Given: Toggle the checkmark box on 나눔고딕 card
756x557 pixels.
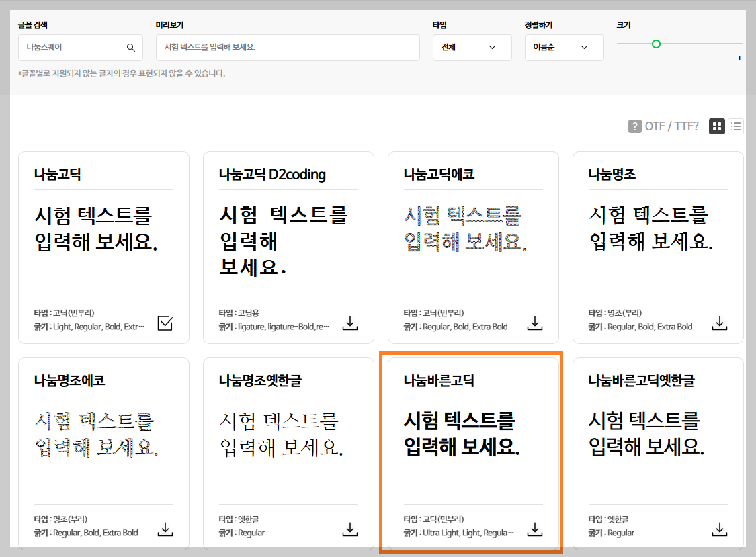Looking at the screenshot, I should point(165,323).
